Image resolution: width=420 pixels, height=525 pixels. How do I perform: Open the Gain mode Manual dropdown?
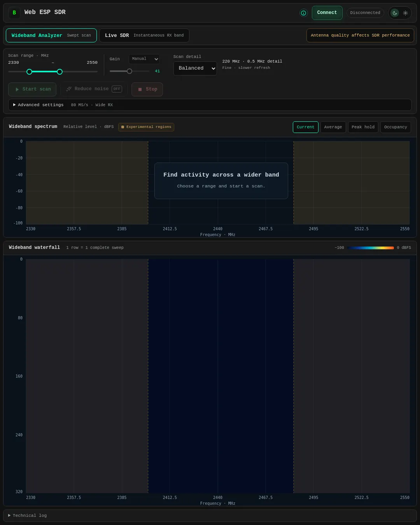[x=144, y=59]
